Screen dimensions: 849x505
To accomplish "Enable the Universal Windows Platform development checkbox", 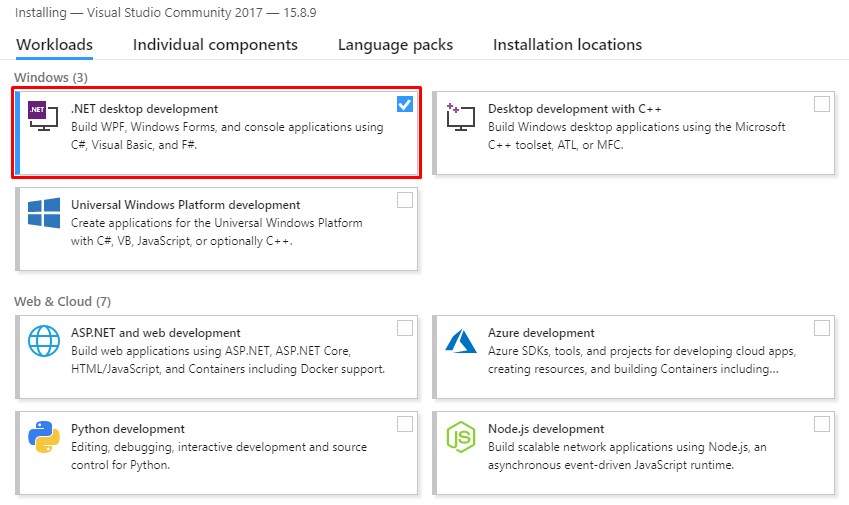I will (x=404, y=200).
